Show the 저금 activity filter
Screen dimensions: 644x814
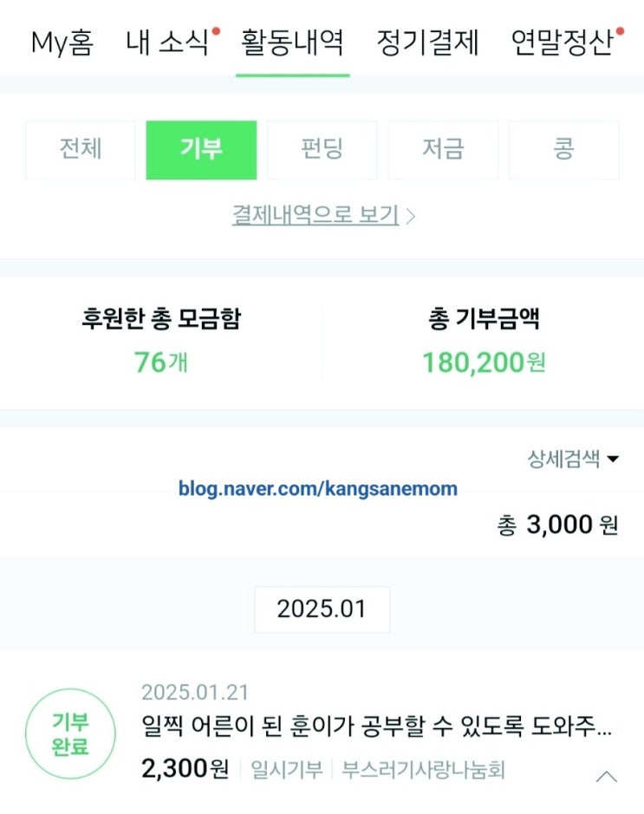[x=443, y=150]
